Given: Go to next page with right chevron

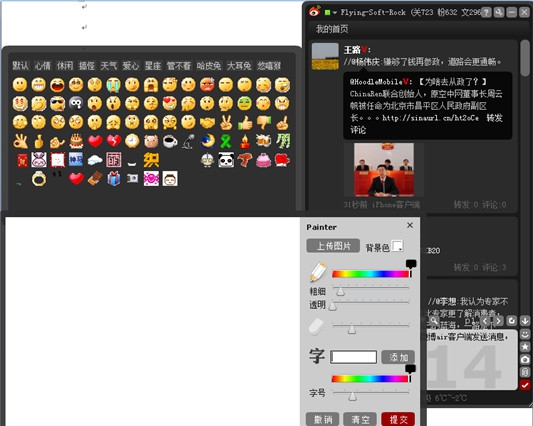Looking at the screenshot, I should point(498,321).
